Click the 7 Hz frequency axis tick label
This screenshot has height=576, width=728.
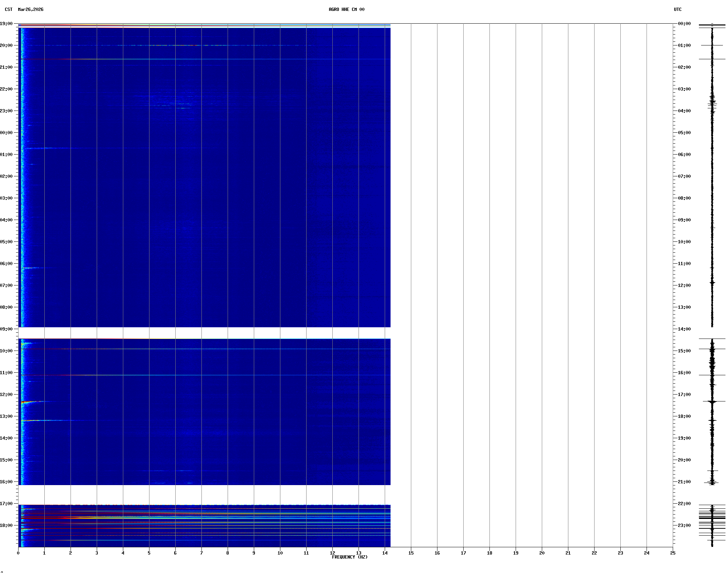201,553
